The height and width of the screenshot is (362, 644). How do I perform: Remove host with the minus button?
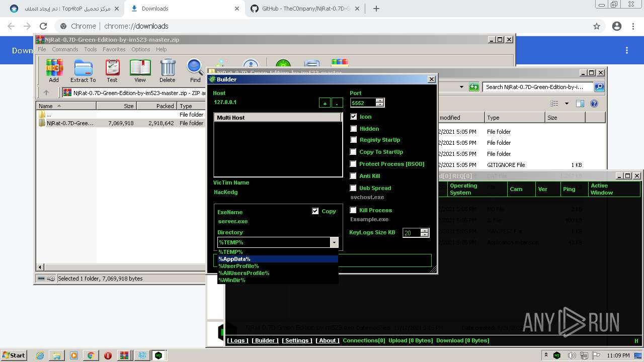tap(338, 103)
